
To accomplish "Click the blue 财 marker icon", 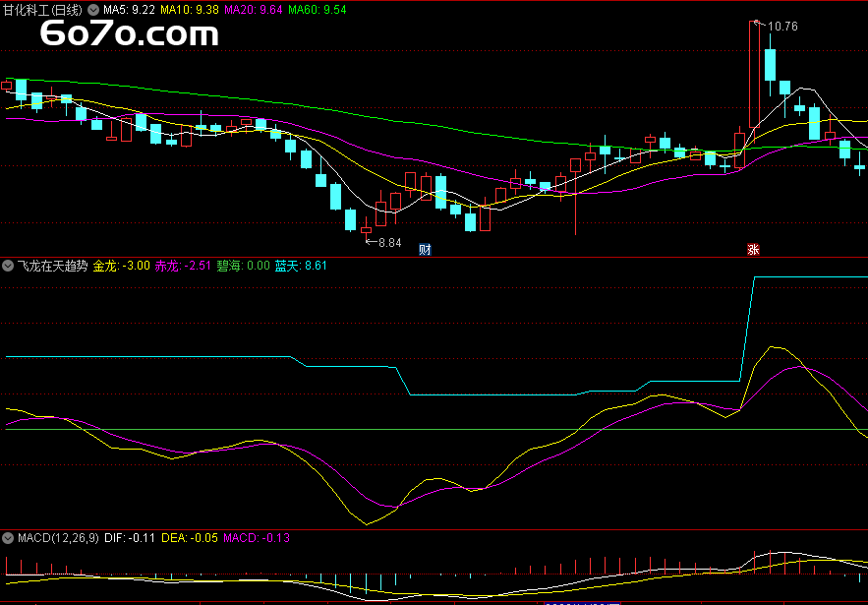I will (425, 249).
